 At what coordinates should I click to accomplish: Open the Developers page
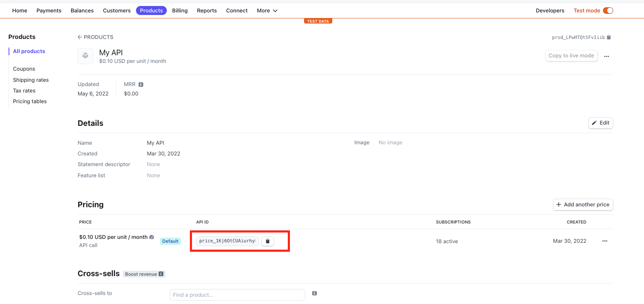pos(550,10)
